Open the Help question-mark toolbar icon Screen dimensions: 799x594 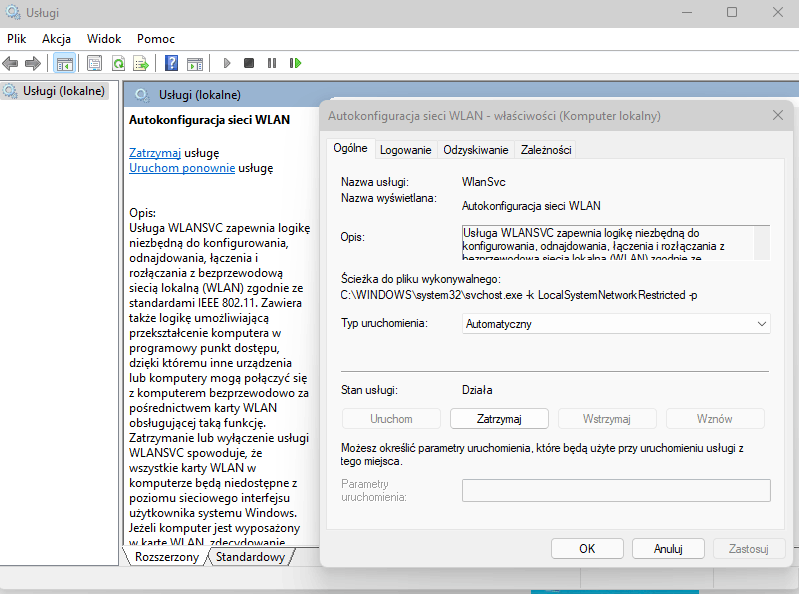tap(172, 63)
